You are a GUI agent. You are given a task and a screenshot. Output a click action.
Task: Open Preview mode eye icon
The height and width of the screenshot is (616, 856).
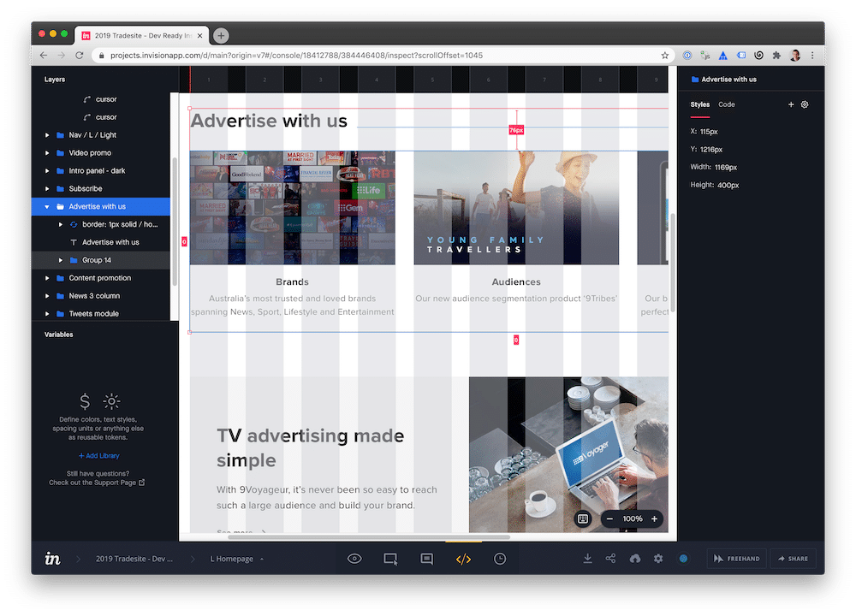[354, 558]
